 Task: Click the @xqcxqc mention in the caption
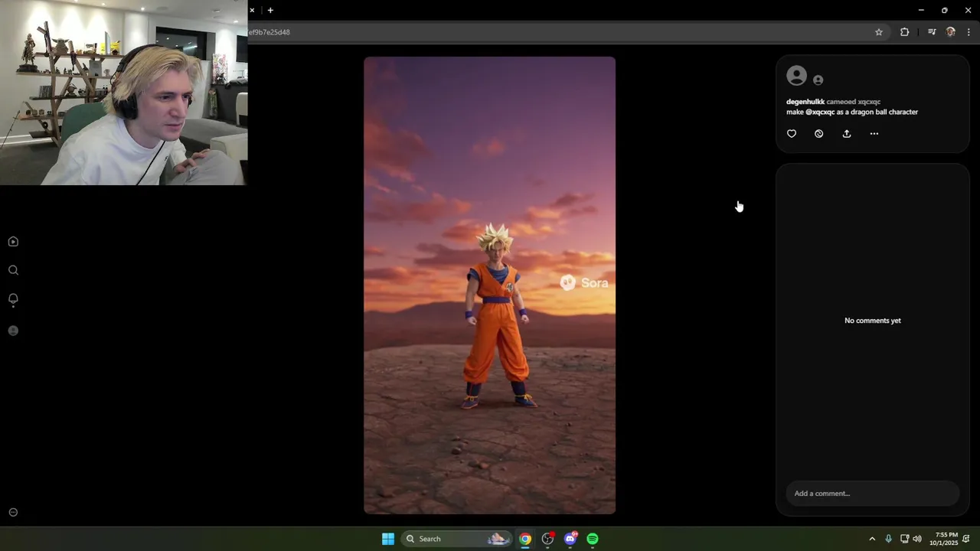(820, 112)
